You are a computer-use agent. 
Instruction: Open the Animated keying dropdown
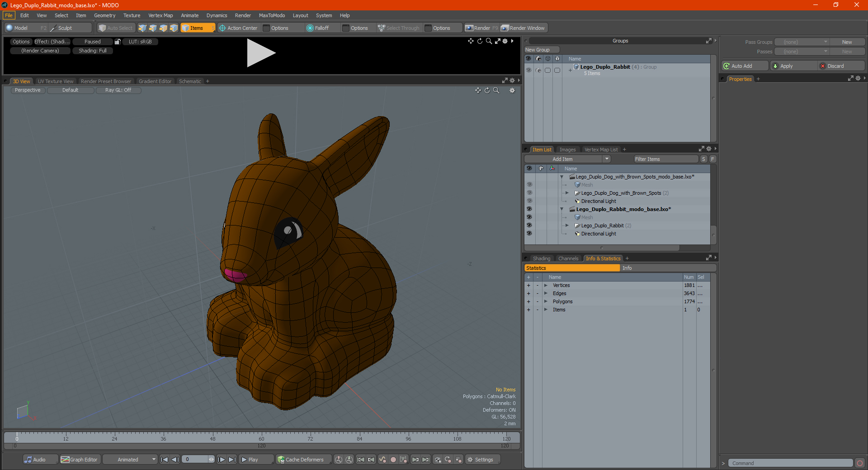pos(130,460)
